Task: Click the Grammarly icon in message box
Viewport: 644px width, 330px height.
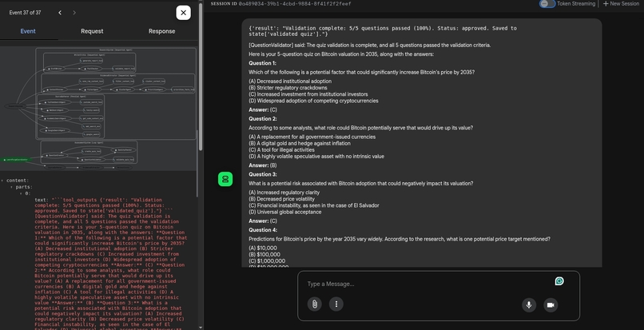Action: point(559,281)
